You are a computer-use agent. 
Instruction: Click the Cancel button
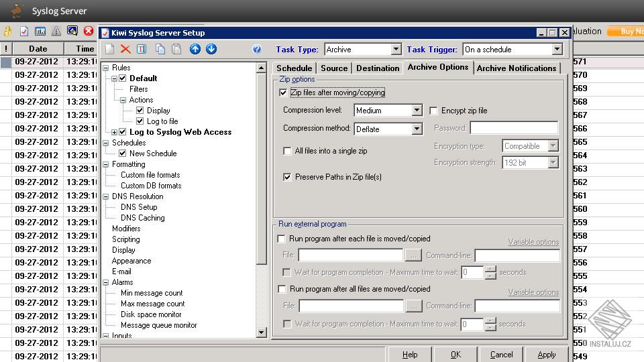click(x=501, y=355)
